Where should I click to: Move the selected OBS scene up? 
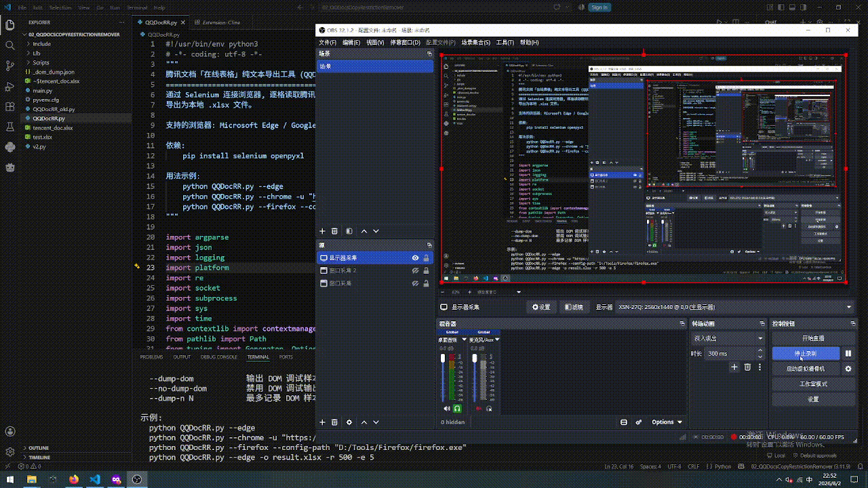364,231
